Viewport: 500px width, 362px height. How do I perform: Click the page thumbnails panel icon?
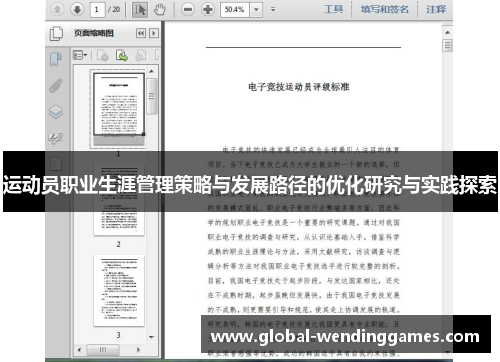coord(56,34)
